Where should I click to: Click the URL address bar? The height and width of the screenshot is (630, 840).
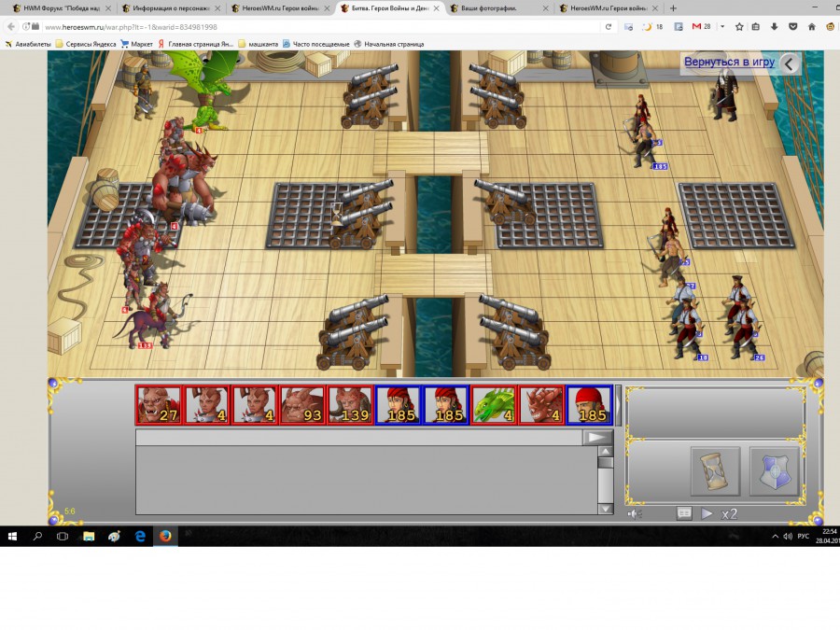(321, 27)
